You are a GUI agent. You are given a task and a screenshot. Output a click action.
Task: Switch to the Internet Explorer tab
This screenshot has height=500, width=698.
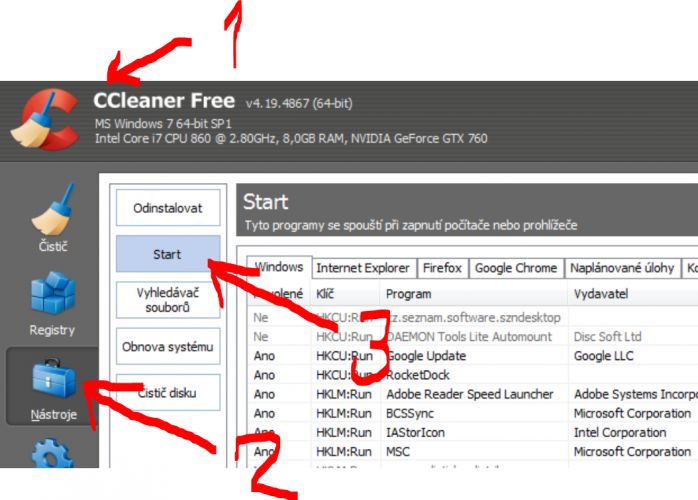coord(363,268)
